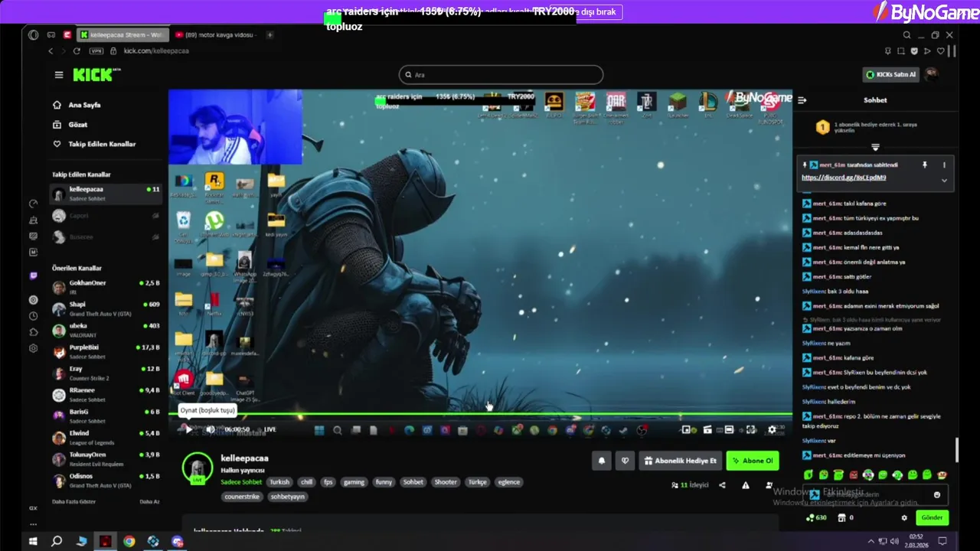Open user profile avatar menu
This screenshot has height=551, width=980.
(932, 74)
